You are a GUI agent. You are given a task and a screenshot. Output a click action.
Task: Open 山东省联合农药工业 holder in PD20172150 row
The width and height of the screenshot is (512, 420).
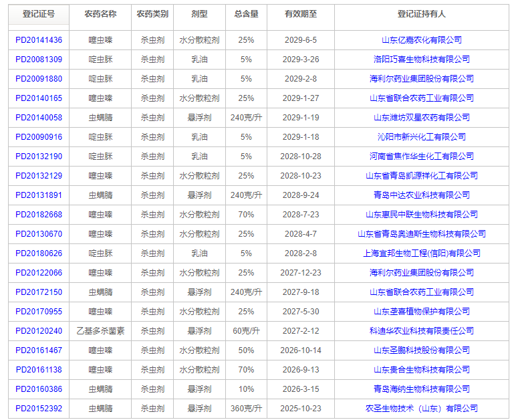[x=422, y=292]
